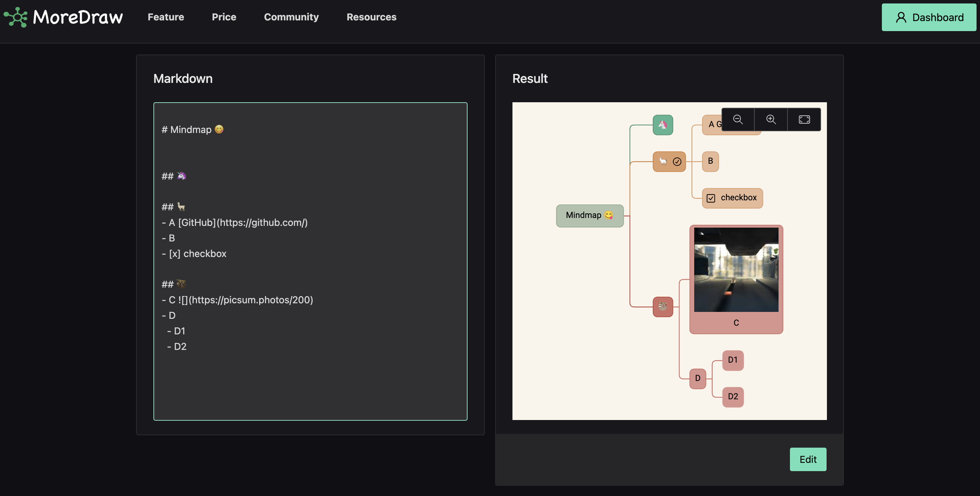Screen dimensions: 980x496
Task: Open the Price menu item
Action: 224,17
